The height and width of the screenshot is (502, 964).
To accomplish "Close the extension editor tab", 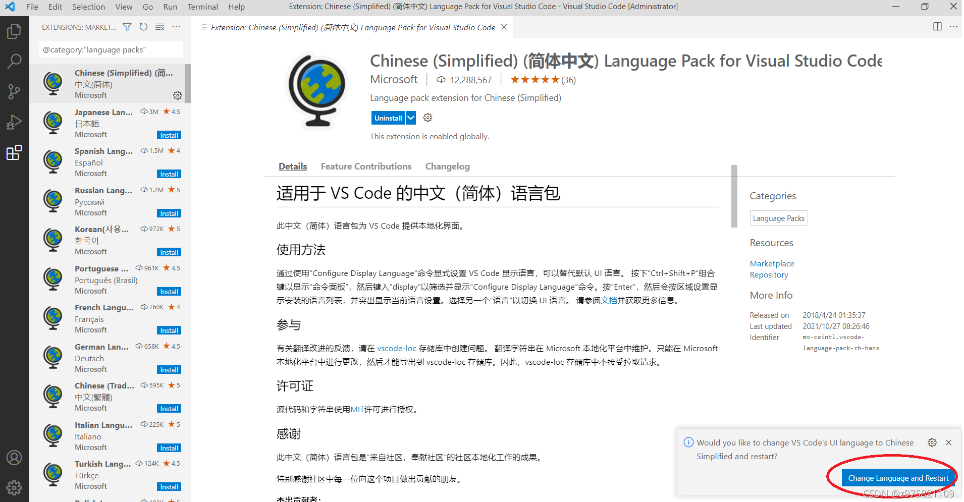I will pyautogui.click(x=504, y=27).
